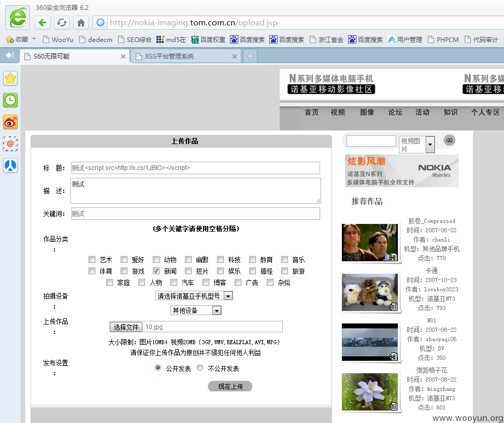This screenshot has height=423, width=504.
Task: Click the 标题 input field
Action: point(195,168)
